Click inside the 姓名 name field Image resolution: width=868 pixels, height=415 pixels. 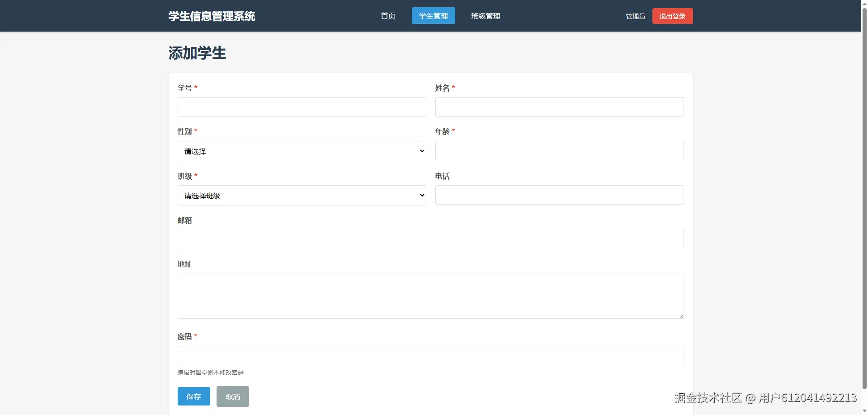[x=559, y=107]
